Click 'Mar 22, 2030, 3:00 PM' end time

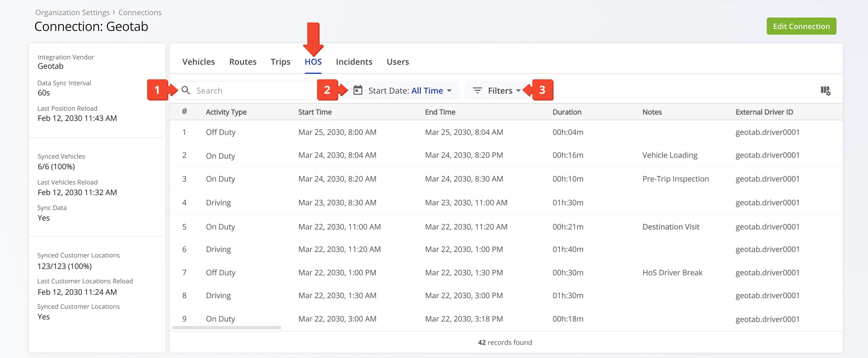[x=464, y=296]
